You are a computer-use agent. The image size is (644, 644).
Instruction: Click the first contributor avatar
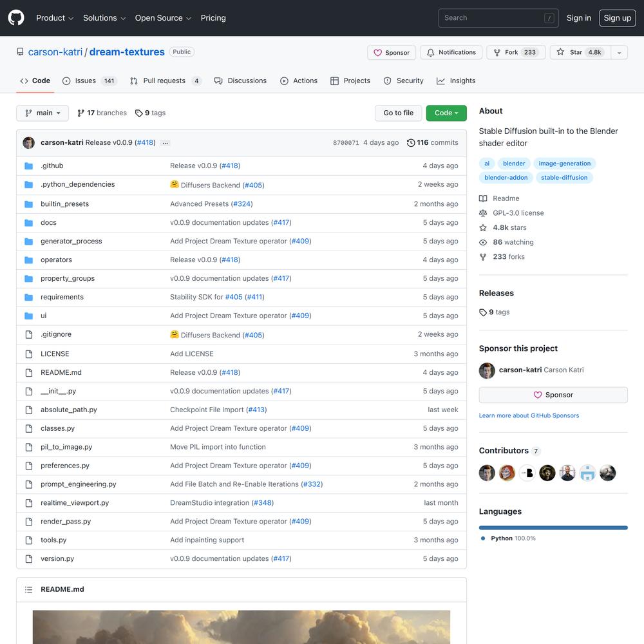click(487, 473)
